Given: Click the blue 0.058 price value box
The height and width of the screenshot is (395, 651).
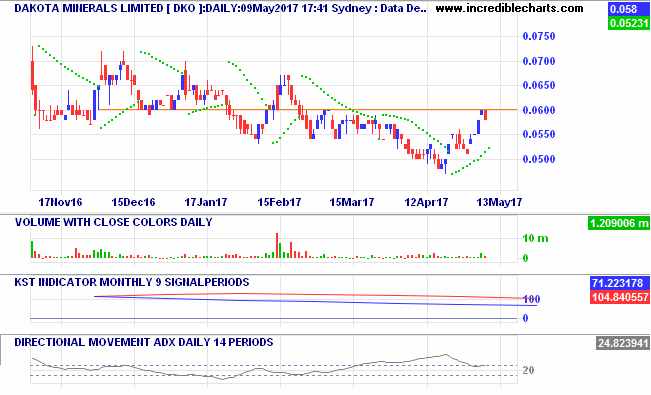Looking at the screenshot, I should point(629,9).
